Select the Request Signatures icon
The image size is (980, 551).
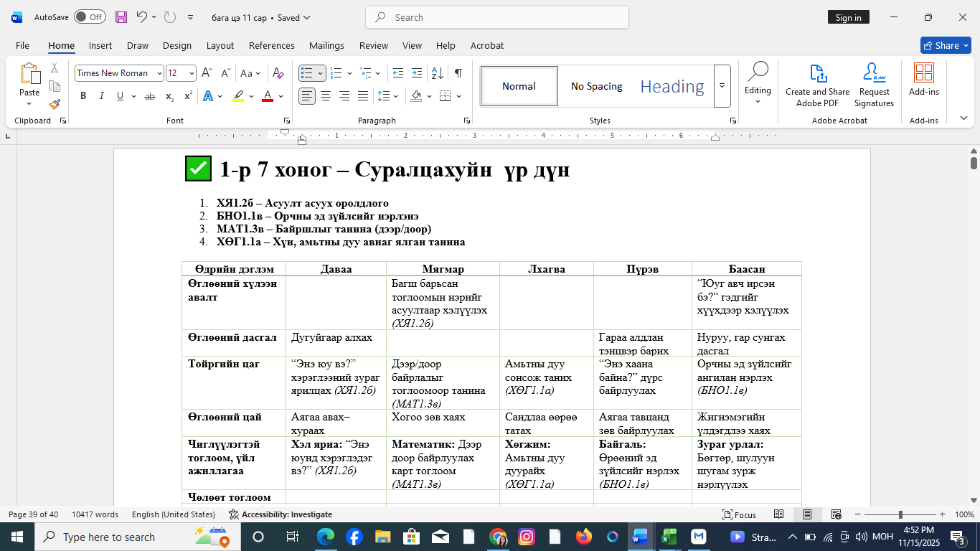874,84
